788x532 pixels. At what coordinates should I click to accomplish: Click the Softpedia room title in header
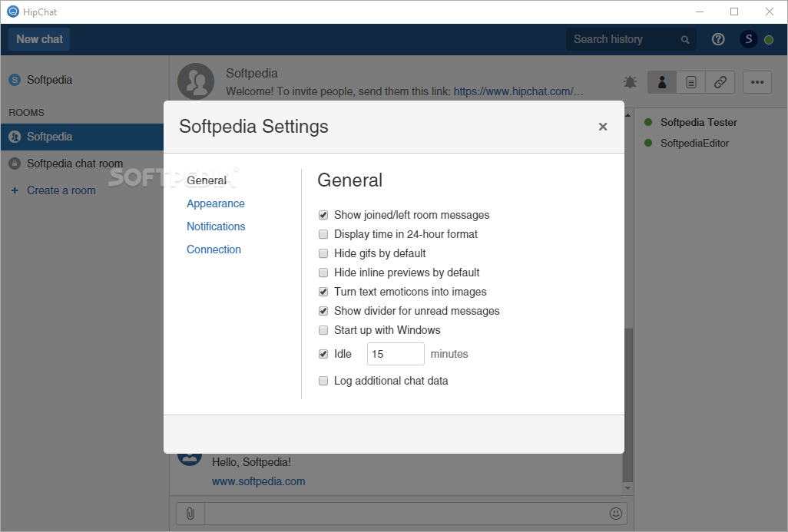tap(252, 74)
